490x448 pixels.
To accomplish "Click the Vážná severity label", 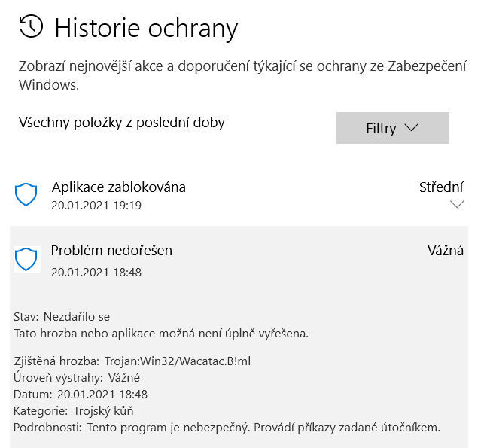I will [x=446, y=251].
